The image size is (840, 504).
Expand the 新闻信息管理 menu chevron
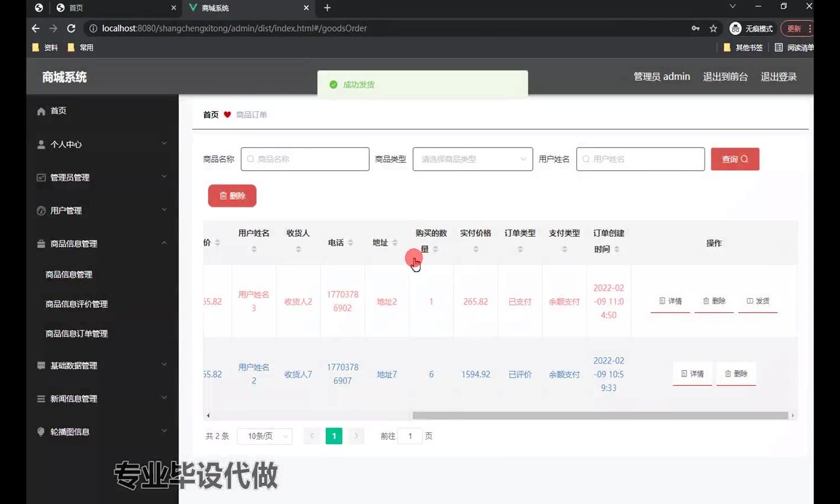coord(164,398)
